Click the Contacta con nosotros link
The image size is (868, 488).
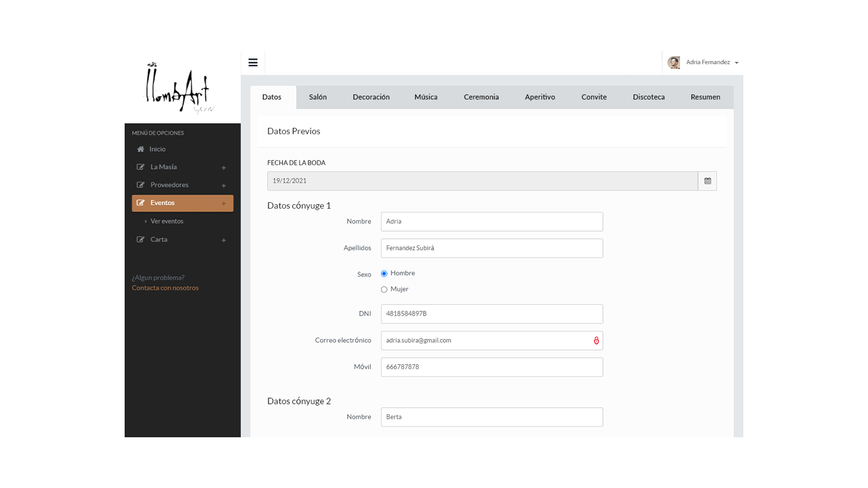(165, 288)
